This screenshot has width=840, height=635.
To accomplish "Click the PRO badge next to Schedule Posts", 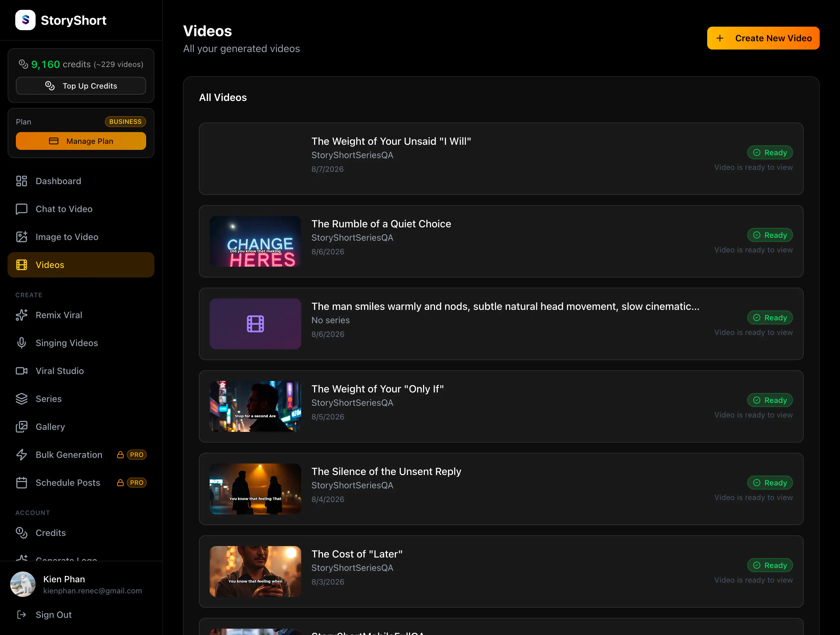I will click(x=137, y=482).
